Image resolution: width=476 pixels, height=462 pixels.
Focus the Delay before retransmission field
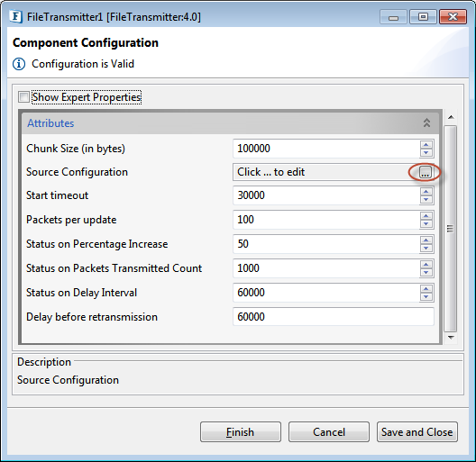pyautogui.click(x=334, y=317)
